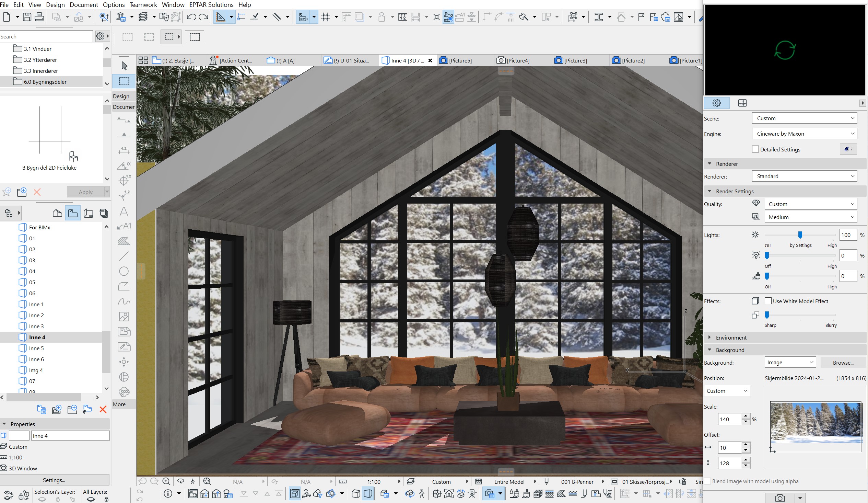
Task: Open the Teamwork menu
Action: tap(143, 4)
